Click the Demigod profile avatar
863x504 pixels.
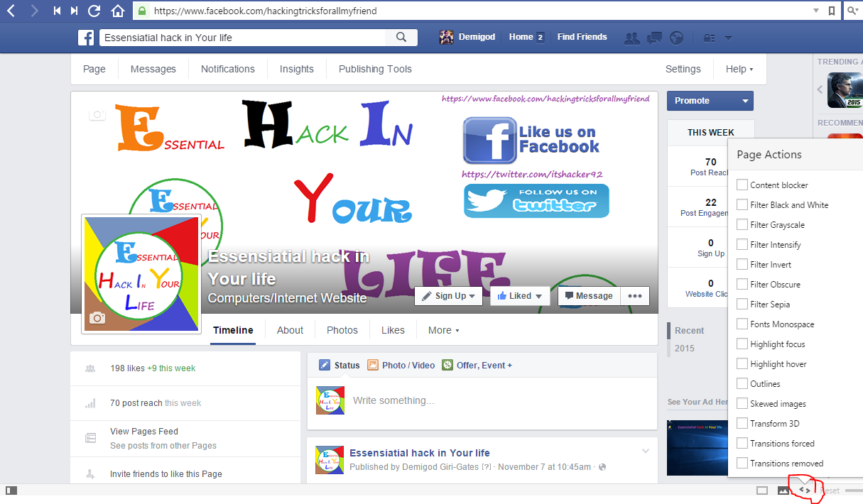coord(447,38)
